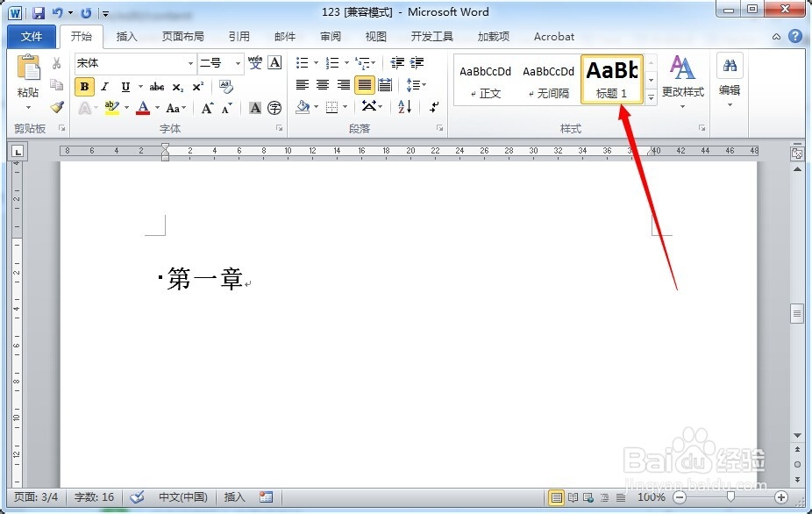Click the 字数: 16 word count
This screenshot has width=812, height=514.
(x=94, y=497)
